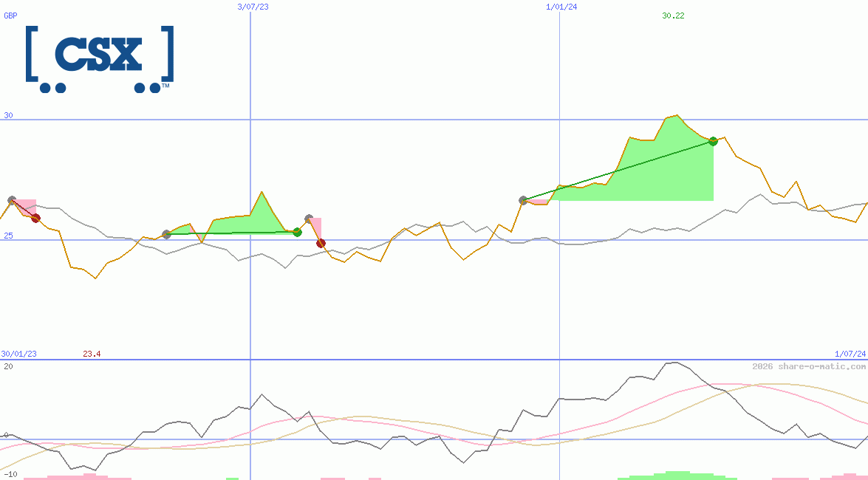Select the green buy marker near 3/07/23
Screen dimensions: 868x480
click(x=298, y=231)
